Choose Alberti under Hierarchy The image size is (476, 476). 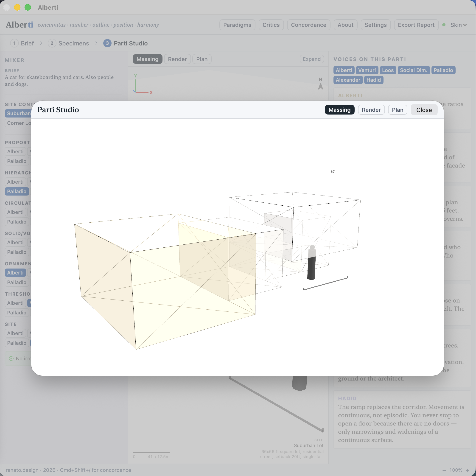pos(15,182)
